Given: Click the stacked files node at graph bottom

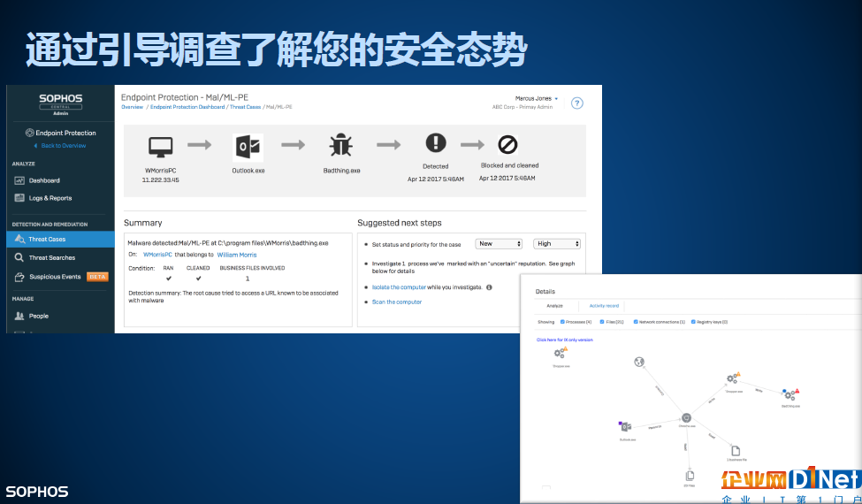Looking at the screenshot, I should (690, 476).
